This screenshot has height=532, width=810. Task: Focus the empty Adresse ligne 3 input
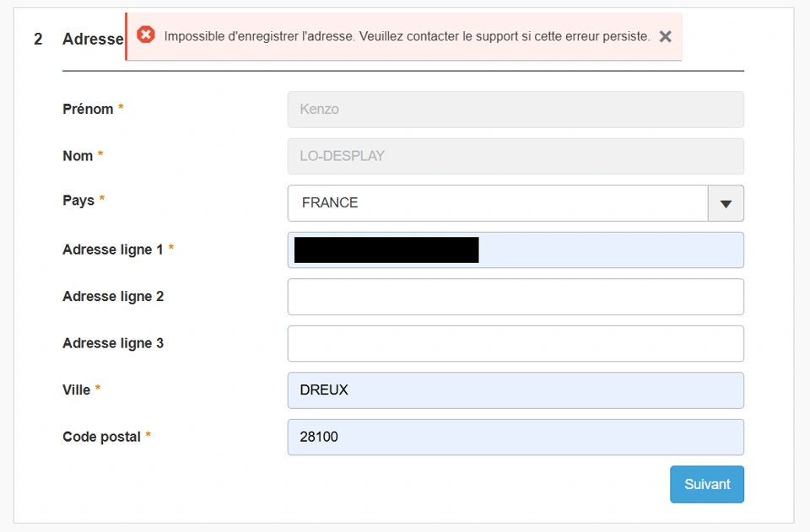(x=516, y=343)
